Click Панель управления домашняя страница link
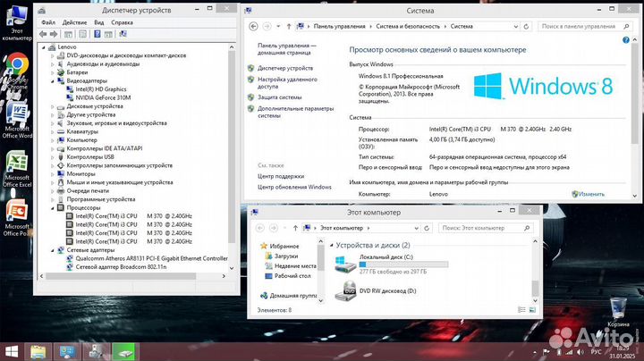Viewport: 644px width, 361px height. coord(287,49)
